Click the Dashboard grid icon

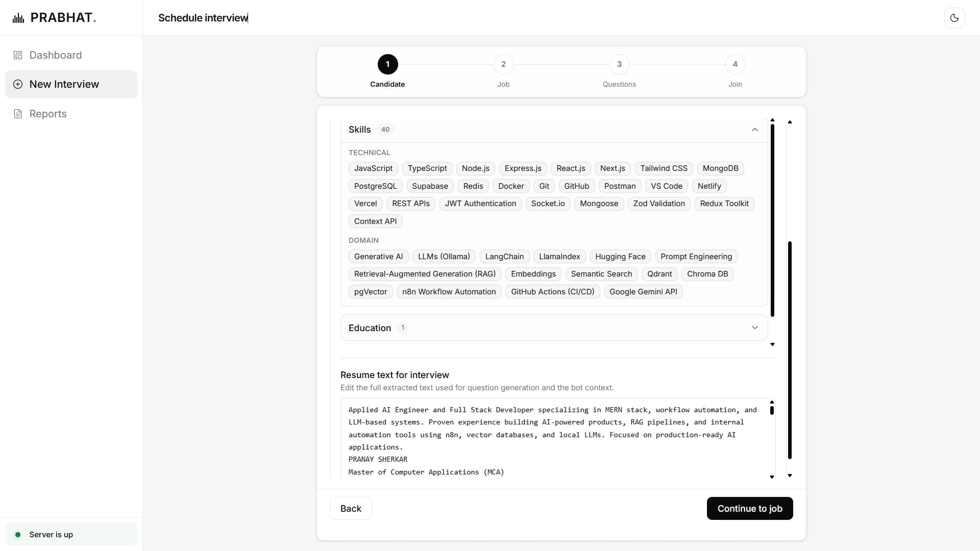coord(18,55)
